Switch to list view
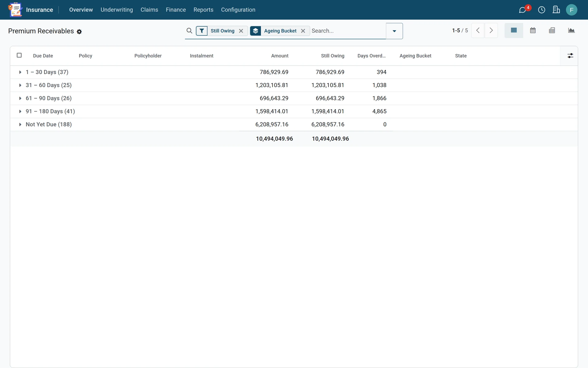 click(x=514, y=30)
